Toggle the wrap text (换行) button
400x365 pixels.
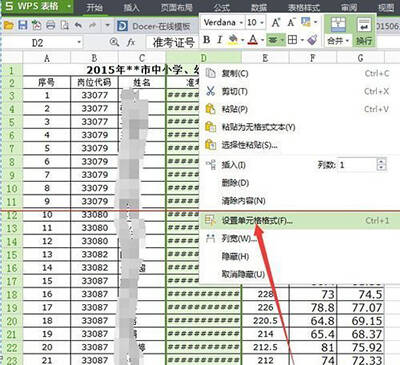pyautogui.click(x=364, y=32)
